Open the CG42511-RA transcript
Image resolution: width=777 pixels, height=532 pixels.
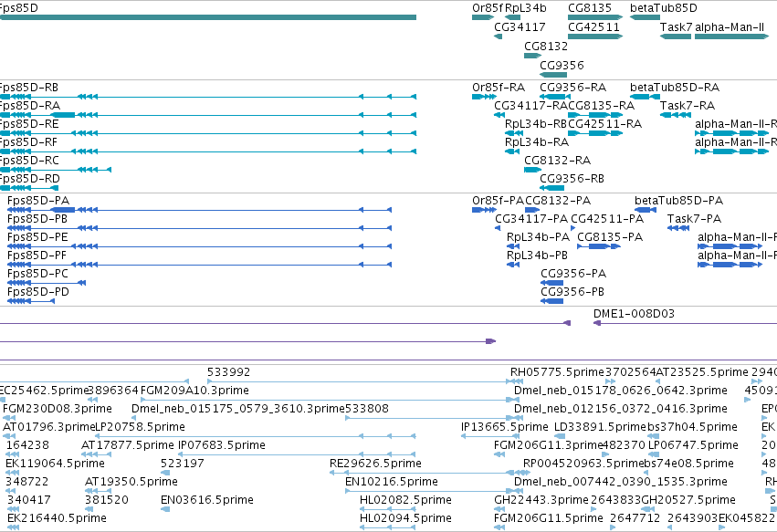pos(595,133)
